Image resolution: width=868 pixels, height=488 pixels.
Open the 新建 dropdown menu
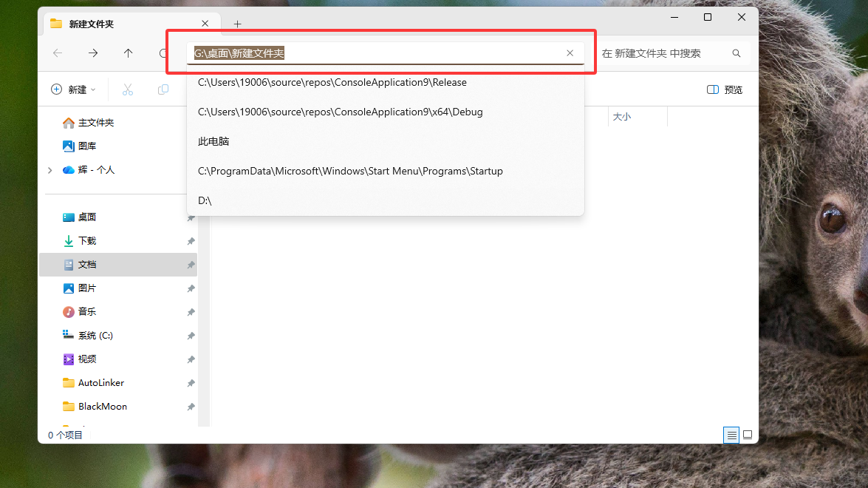(73, 89)
